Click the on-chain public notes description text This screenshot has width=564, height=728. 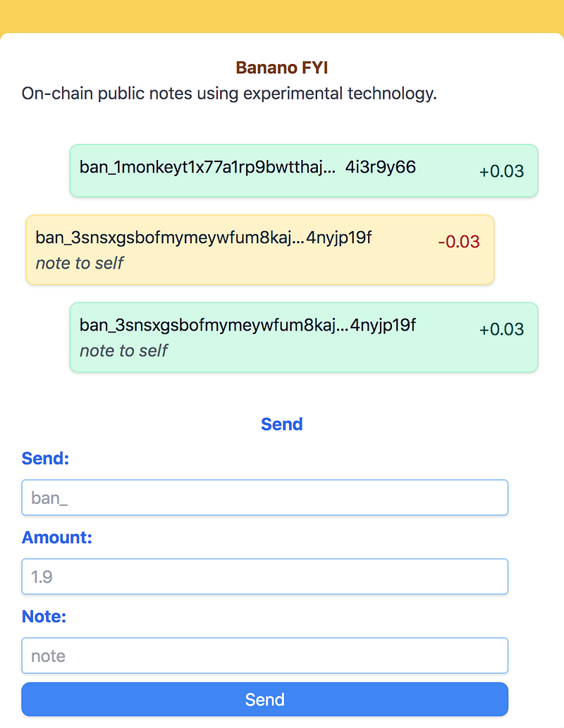[230, 94]
